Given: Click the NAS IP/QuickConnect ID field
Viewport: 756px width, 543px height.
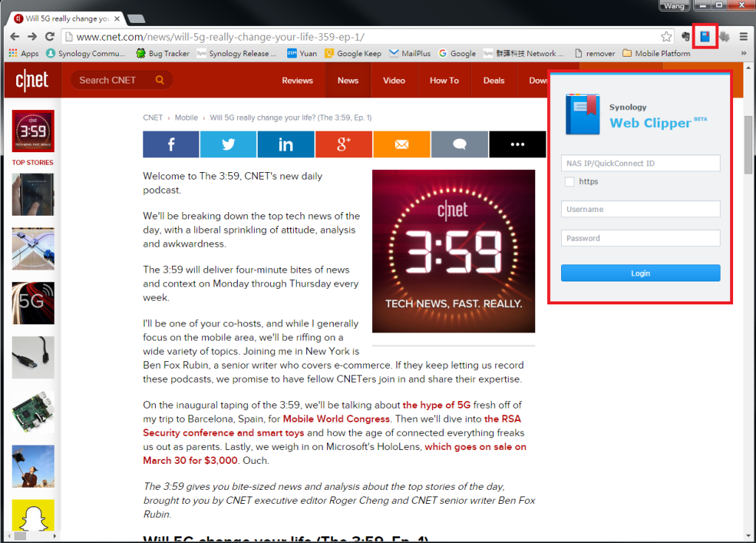Looking at the screenshot, I should coord(640,163).
